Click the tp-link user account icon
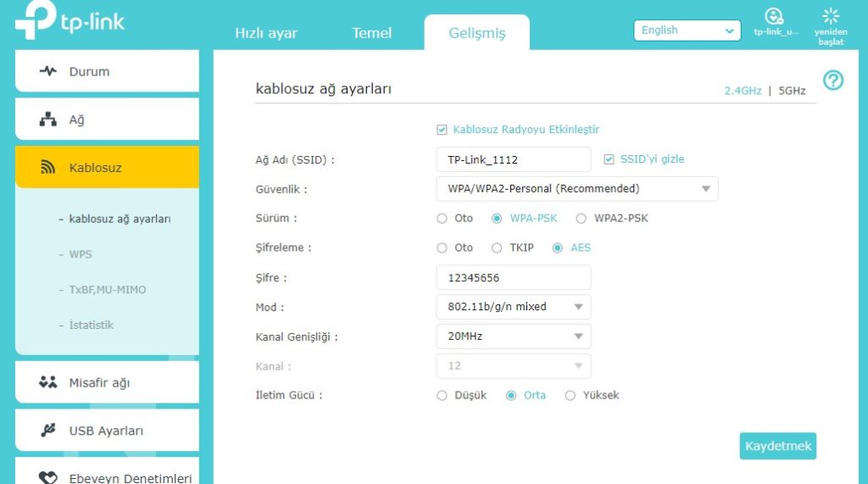Viewport: 868px width, 484px height. [774, 16]
